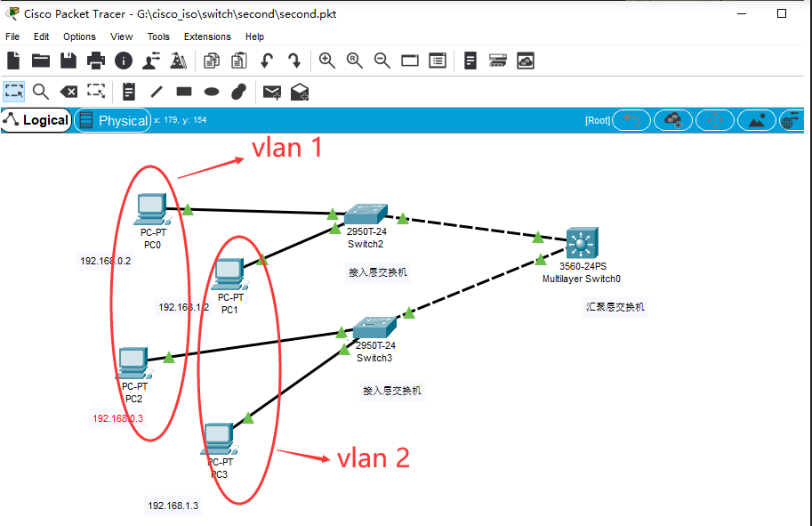Click the 汇聚层交换机 note label
The image size is (812, 526).
click(x=615, y=307)
